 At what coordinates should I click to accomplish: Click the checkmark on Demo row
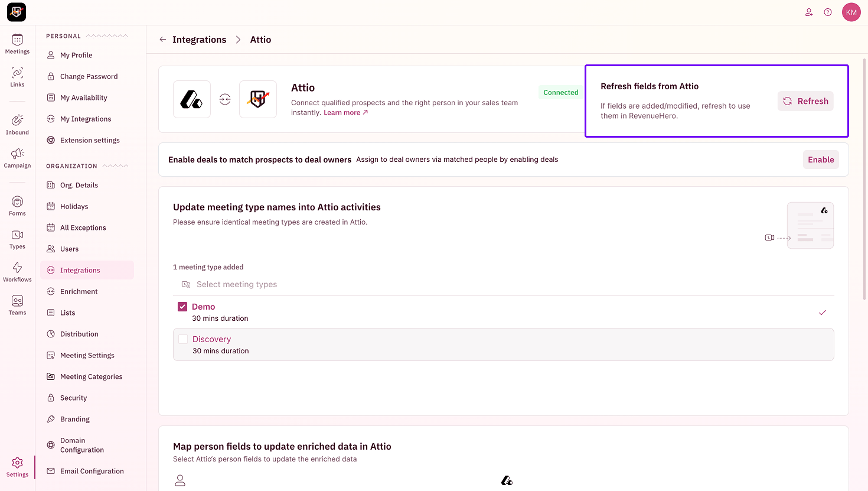tap(823, 313)
